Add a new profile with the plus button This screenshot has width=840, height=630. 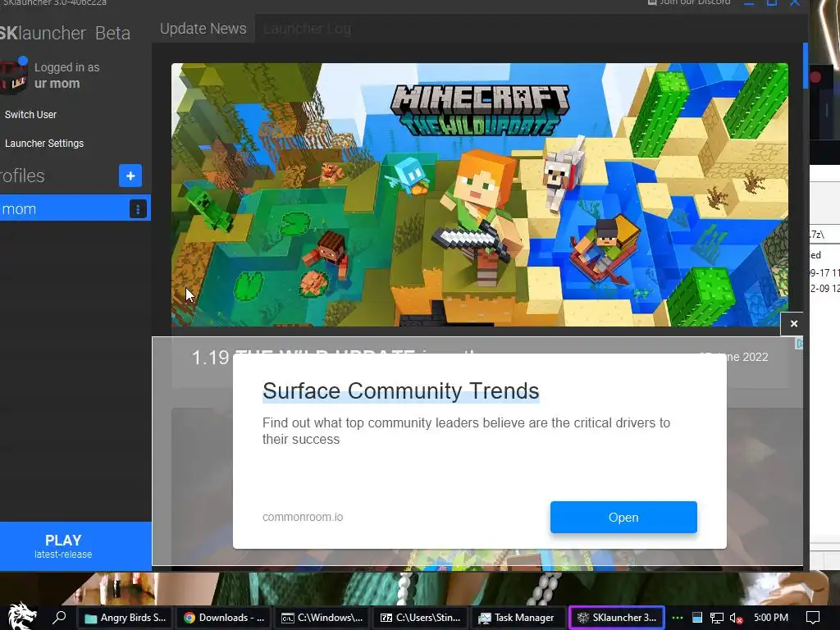coord(130,176)
